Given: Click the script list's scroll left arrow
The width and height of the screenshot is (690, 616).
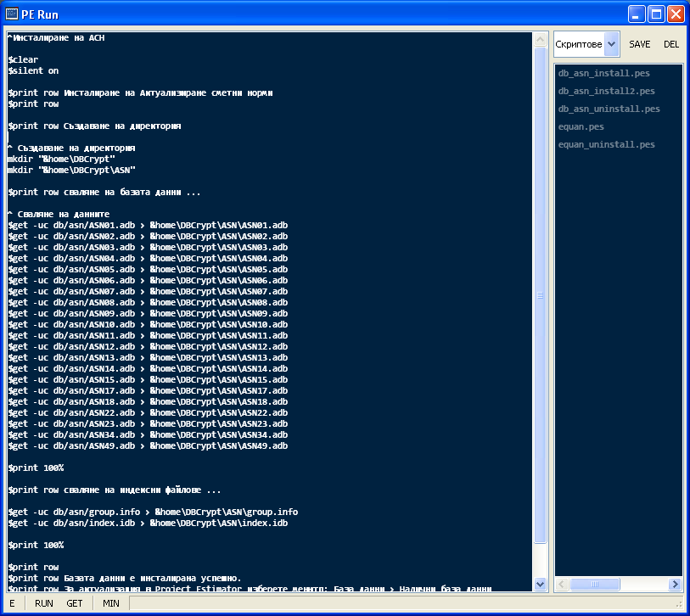Looking at the screenshot, I should [x=562, y=584].
